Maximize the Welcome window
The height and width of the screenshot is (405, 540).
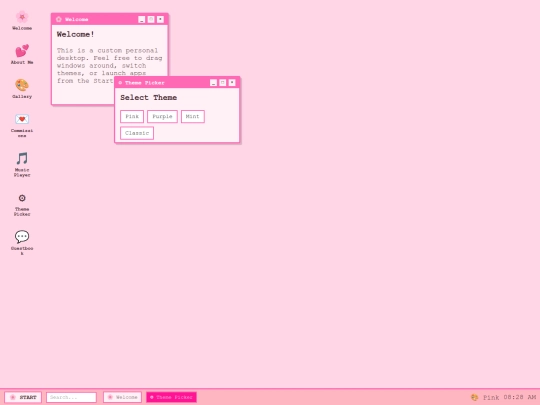(x=151, y=19)
